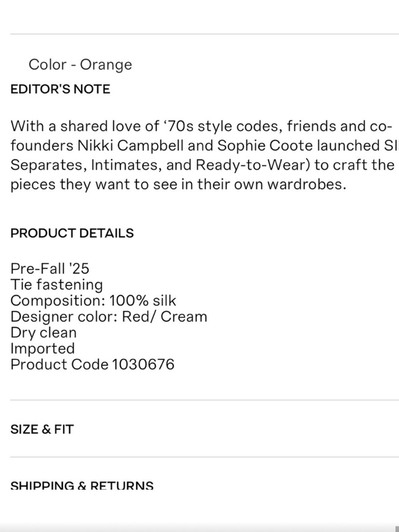Click the Designer color: Red/ Cream line
Image resolution: width=399 pixels, height=532 pixels.
click(109, 317)
